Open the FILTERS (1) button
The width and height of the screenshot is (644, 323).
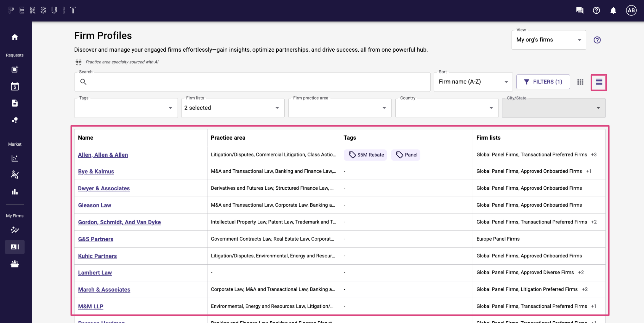tap(543, 82)
